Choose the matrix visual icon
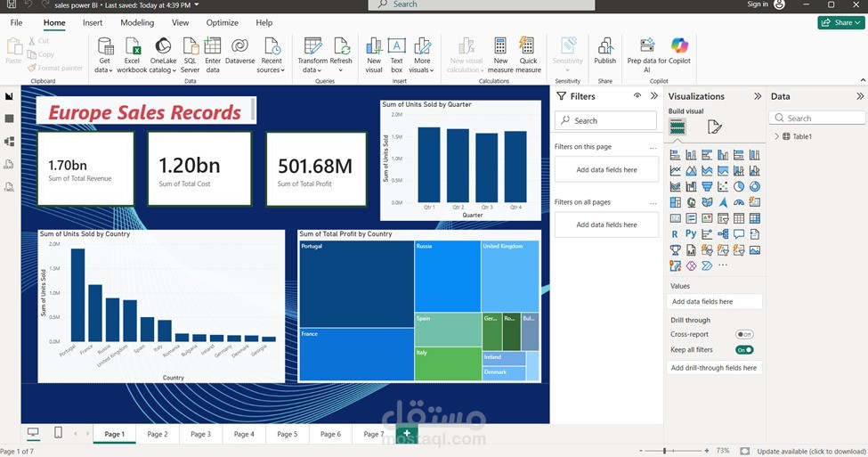 [755, 218]
